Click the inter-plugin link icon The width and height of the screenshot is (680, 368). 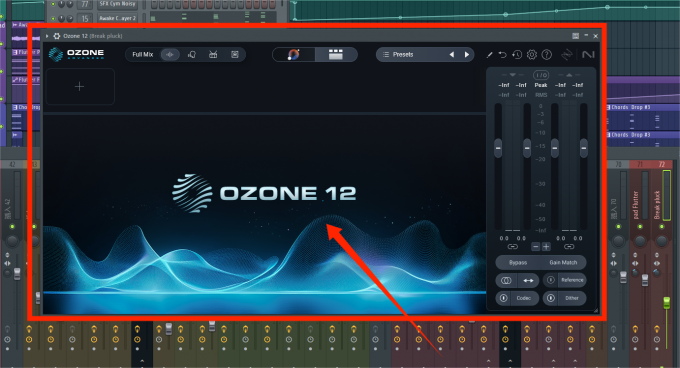tap(567, 55)
